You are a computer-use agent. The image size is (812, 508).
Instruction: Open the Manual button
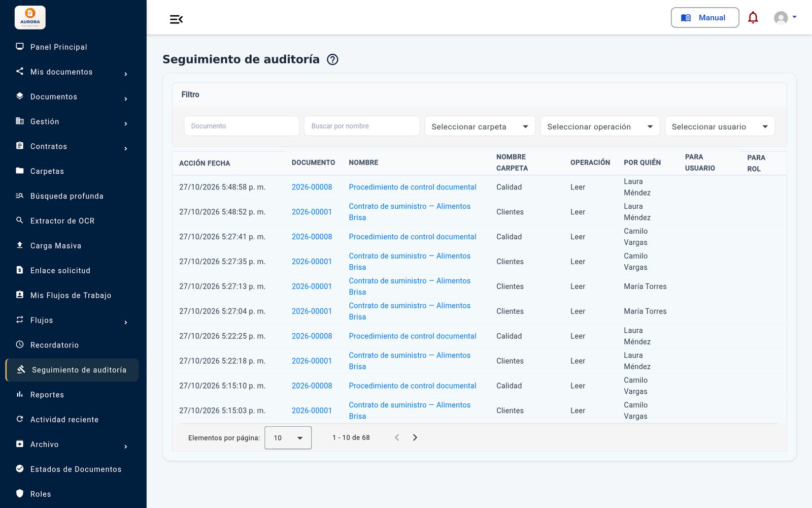(x=705, y=18)
